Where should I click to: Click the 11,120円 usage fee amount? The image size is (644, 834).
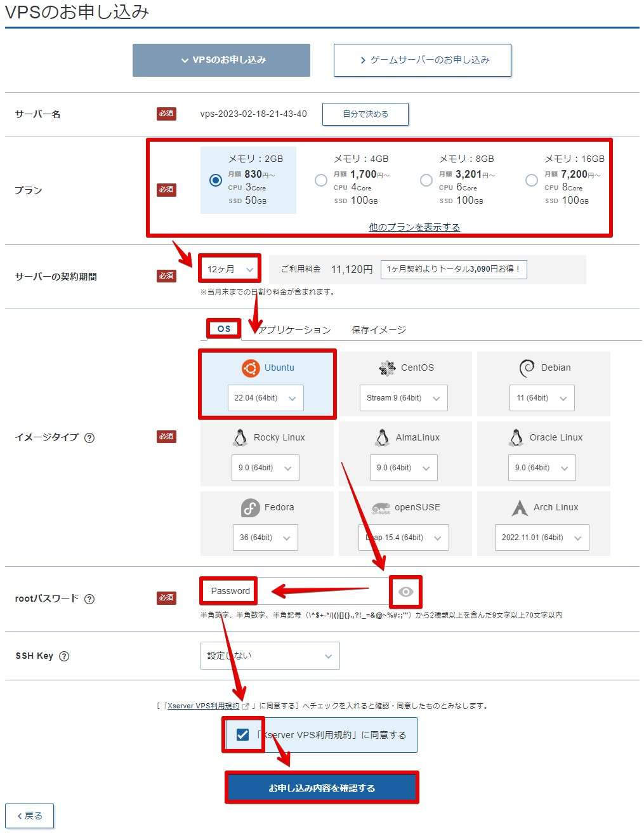[352, 270]
